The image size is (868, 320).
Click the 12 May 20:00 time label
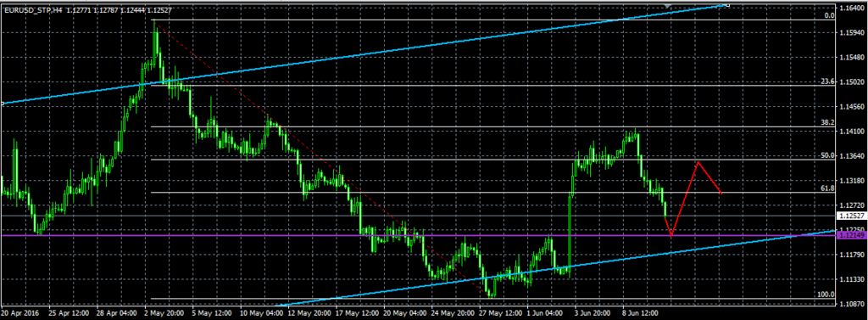tap(310, 312)
